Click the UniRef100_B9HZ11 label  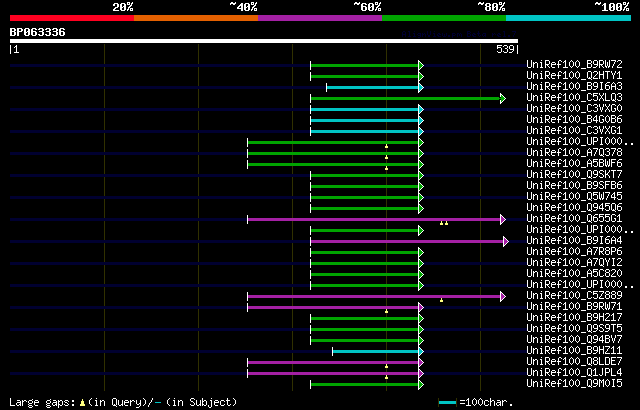574,351
